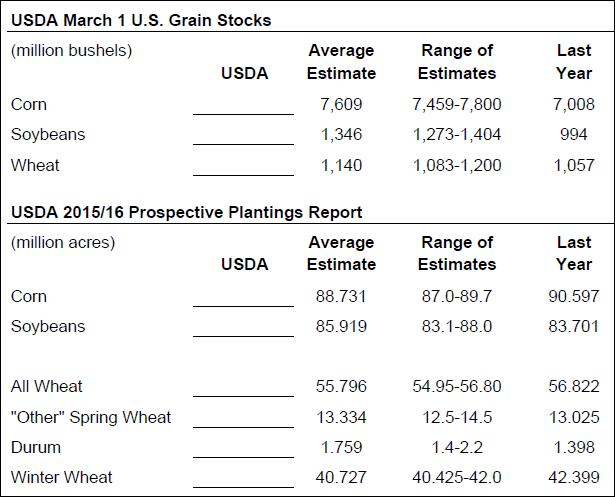Click the USDA blank for Corn grain stocks
The width and height of the screenshot is (615, 497).
(x=243, y=107)
